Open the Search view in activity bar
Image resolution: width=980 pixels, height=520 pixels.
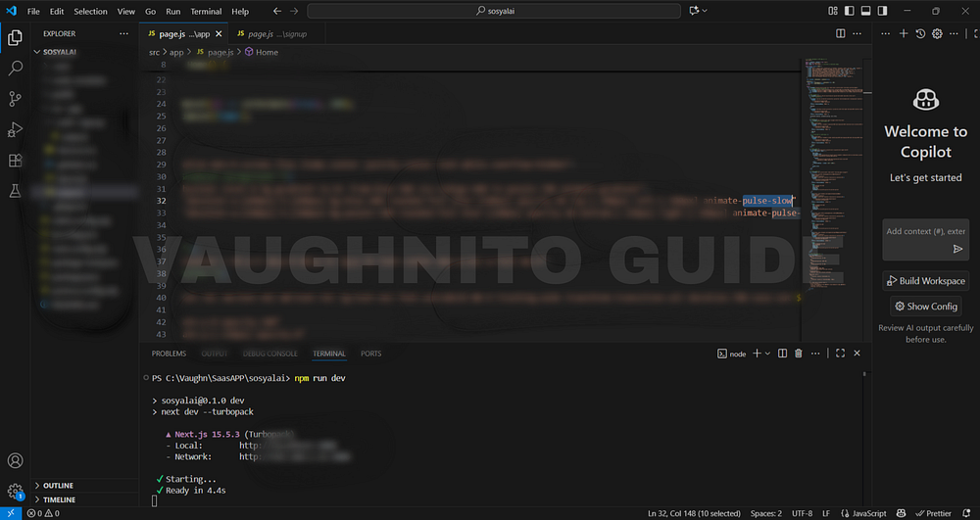tap(15, 68)
